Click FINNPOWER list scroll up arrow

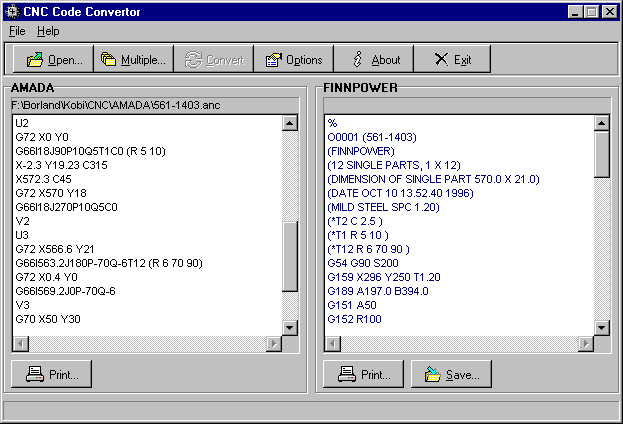point(602,123)
